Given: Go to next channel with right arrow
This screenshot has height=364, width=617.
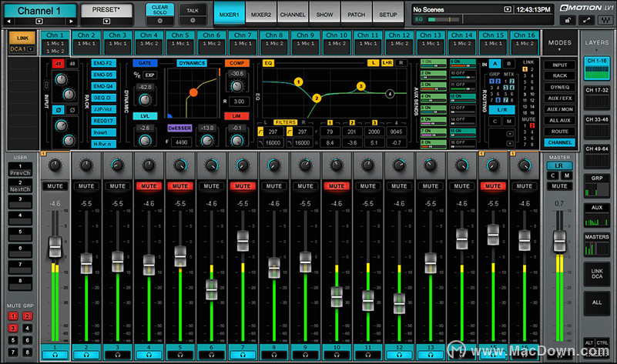Looking at the screenshot, I should (71, 22).
